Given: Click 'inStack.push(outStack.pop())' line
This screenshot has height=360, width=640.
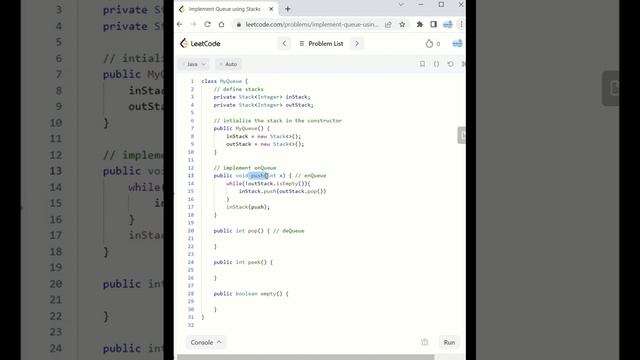Looking at the screenshot, I should (x=282, y=191).
